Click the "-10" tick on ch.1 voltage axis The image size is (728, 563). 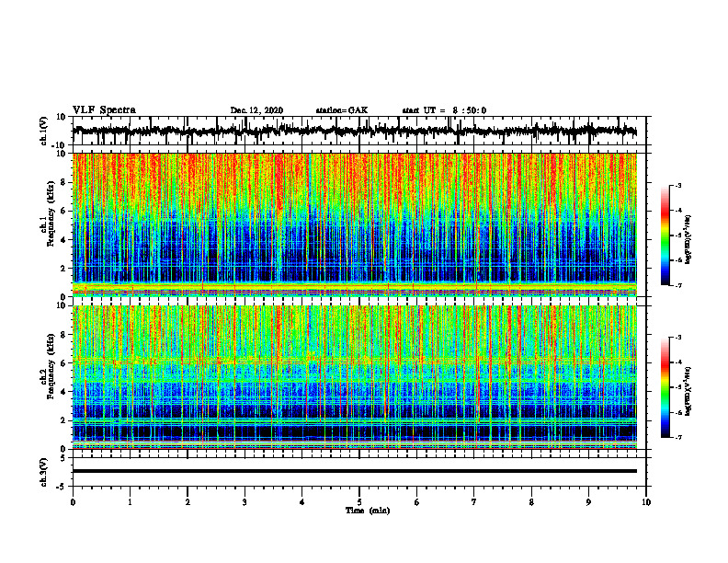click(60, 145)
